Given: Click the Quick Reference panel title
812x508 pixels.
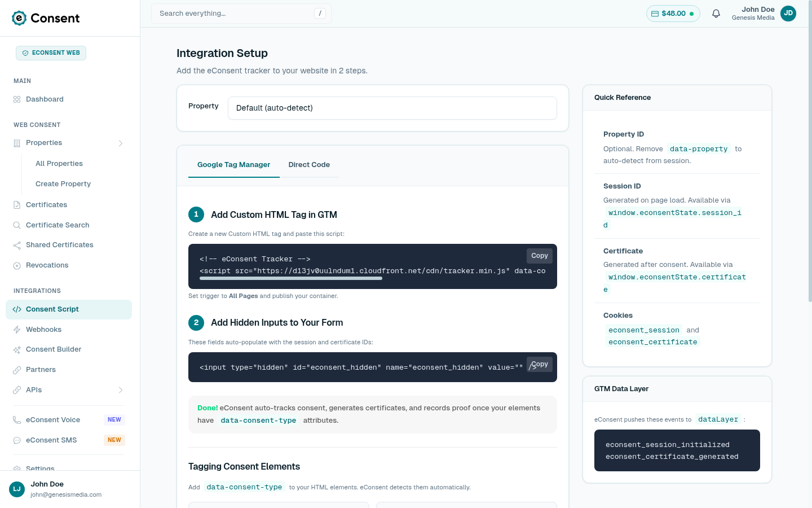Looking at the screenshot, I should [x=623, y=98].
